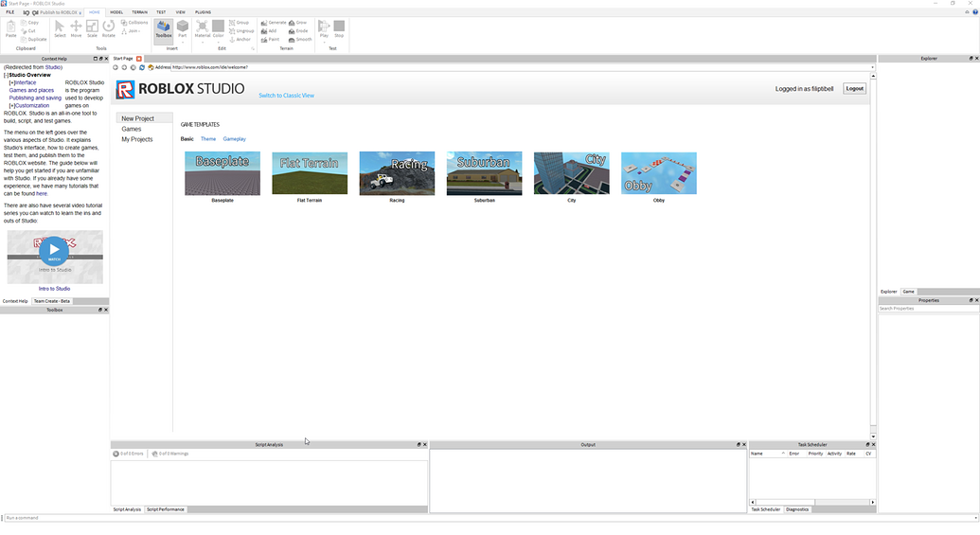The height and width of the screenshot is (535, 980).
Task: Activate the Scale tool
Action: [x=92, y=28]
